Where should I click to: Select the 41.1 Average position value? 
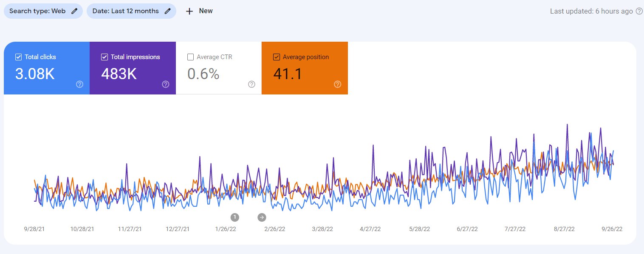coord(288,74)
